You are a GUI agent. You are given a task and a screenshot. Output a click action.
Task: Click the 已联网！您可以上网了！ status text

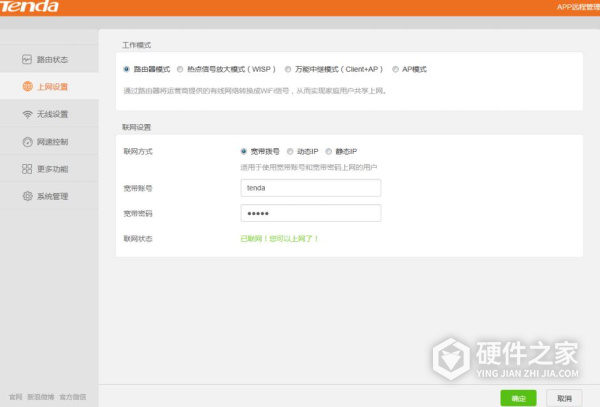pos(279,239)
